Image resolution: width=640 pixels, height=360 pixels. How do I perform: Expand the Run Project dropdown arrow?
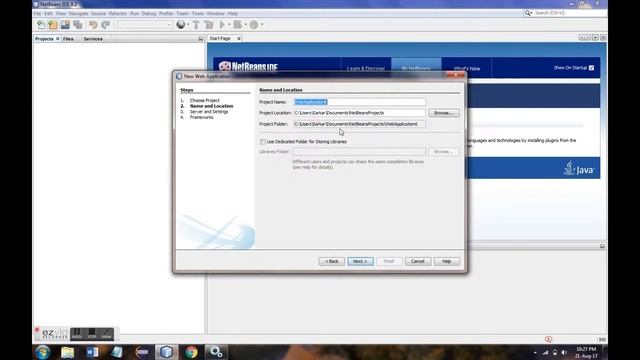coord(229,25)
